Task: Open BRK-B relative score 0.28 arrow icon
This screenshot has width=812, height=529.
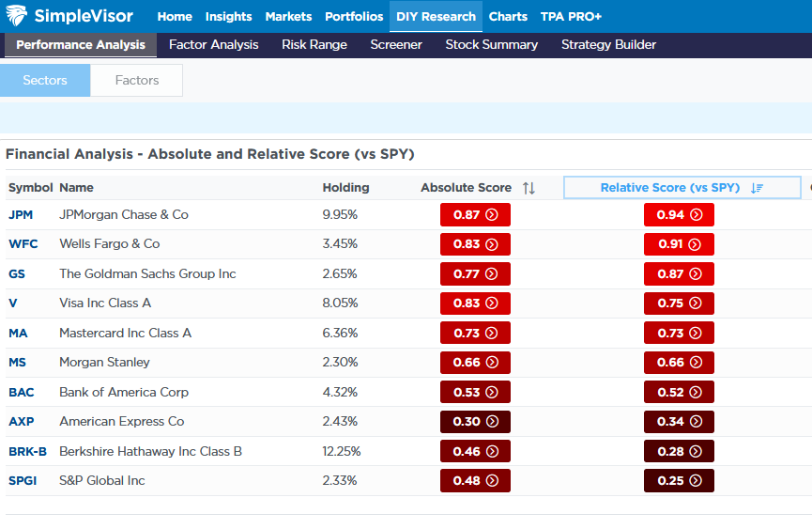Action: coord(696,451)
